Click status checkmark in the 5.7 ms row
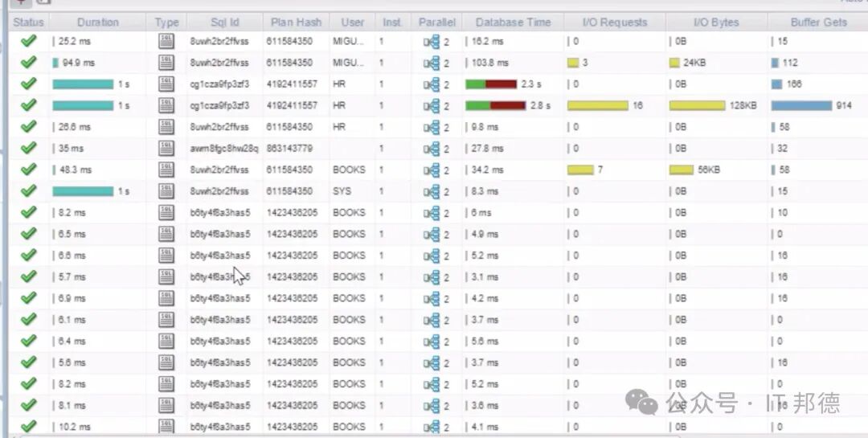868x438 pixels. (x=28, y=277)
